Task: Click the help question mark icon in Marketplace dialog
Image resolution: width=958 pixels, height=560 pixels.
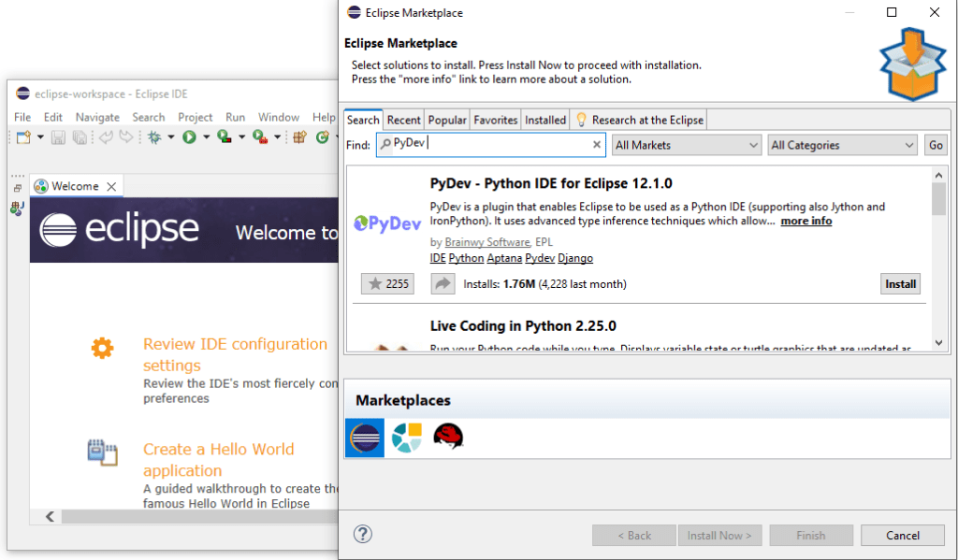Action: pos(363,535)
